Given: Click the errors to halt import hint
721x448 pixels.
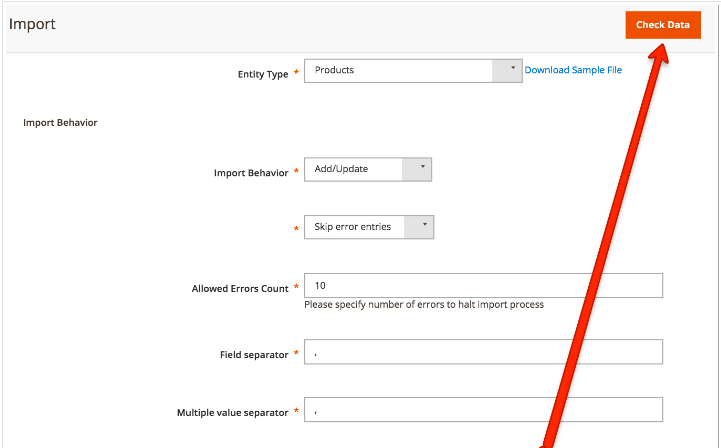Looking at the screenshot, I should tap(424, 304).
